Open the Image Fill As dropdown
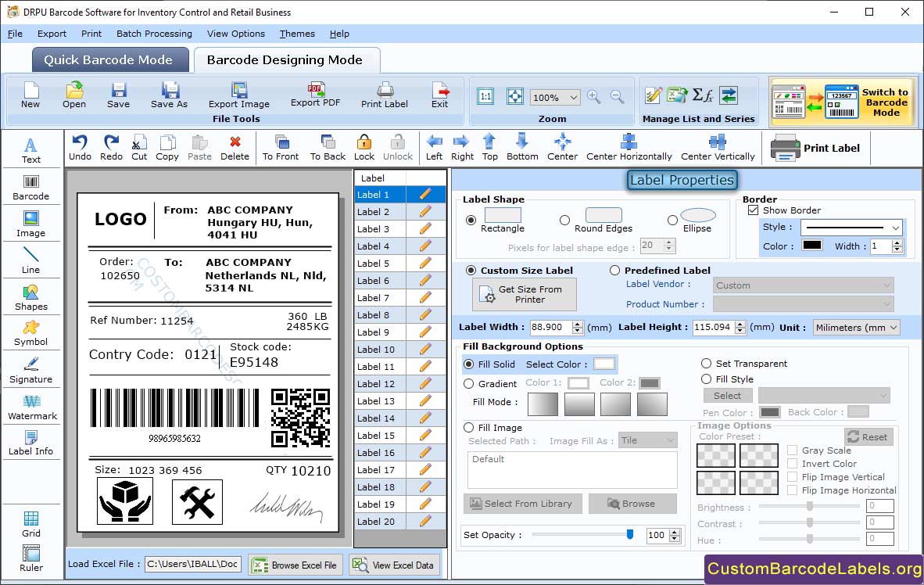 tap(647, 440)
